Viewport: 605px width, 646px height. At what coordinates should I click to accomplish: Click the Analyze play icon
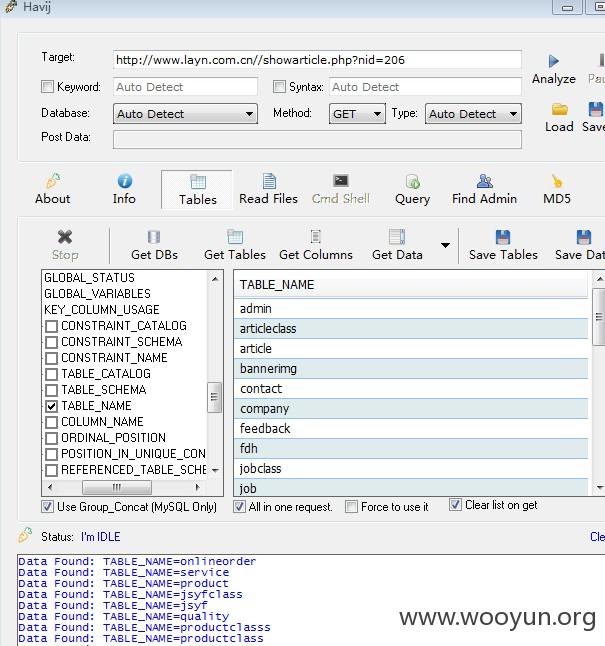coord(553,61)
